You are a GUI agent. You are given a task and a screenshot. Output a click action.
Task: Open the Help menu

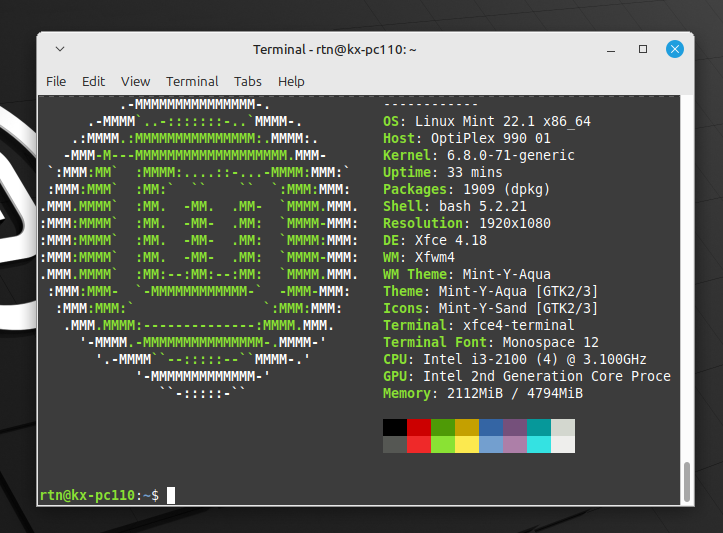291,81
